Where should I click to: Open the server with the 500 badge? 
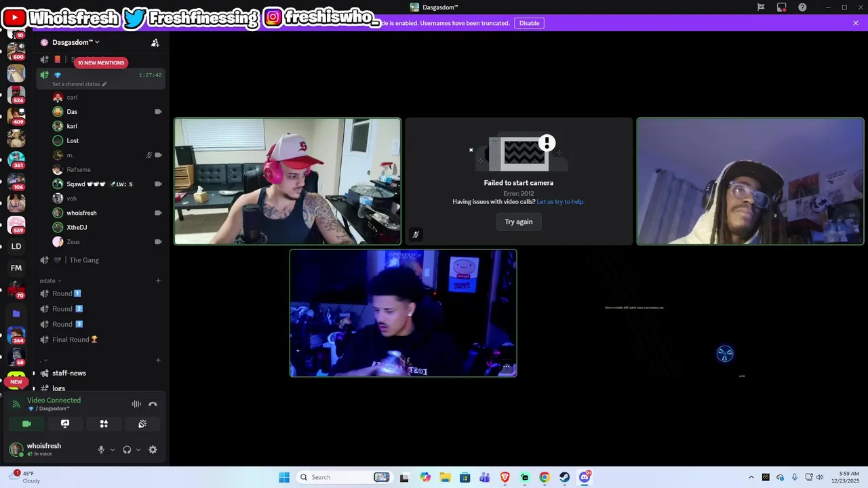(16, 52)
